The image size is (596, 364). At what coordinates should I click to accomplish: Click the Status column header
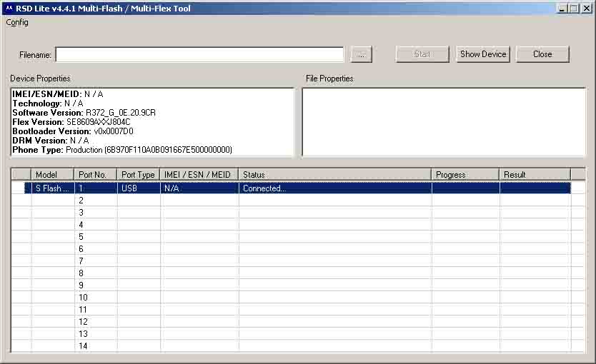[335, 175]
